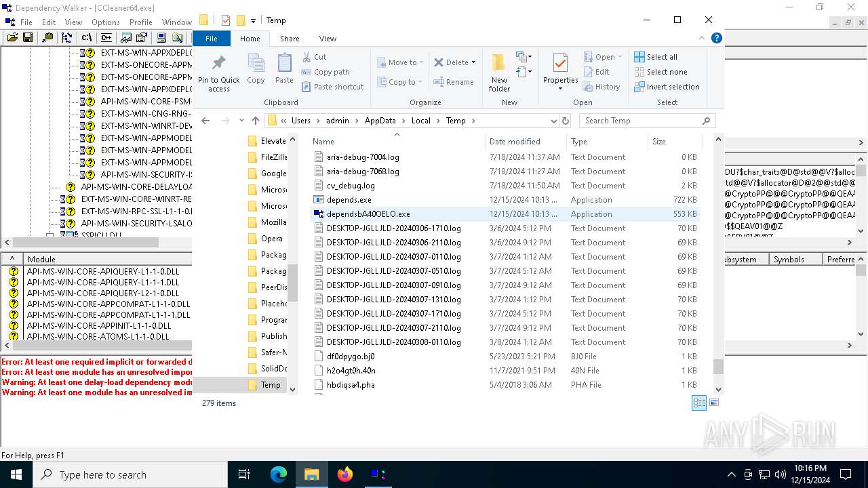Select Mozilla folder in navigation pane

(267, 222)
